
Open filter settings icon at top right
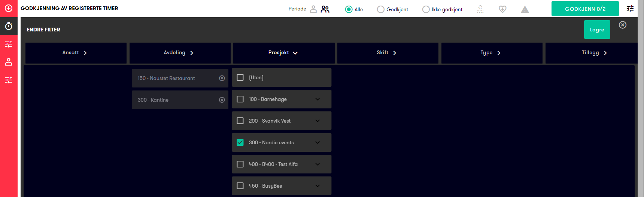point(630,9)
